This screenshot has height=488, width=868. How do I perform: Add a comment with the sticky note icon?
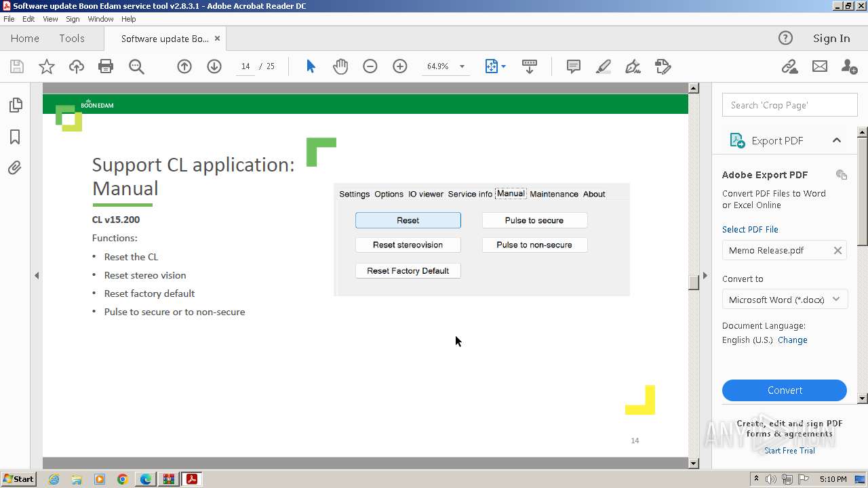coord(574,66)
